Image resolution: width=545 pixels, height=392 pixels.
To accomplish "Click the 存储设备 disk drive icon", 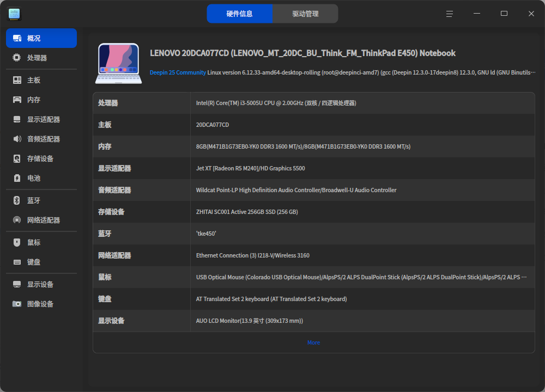I will tap(17, 158).
